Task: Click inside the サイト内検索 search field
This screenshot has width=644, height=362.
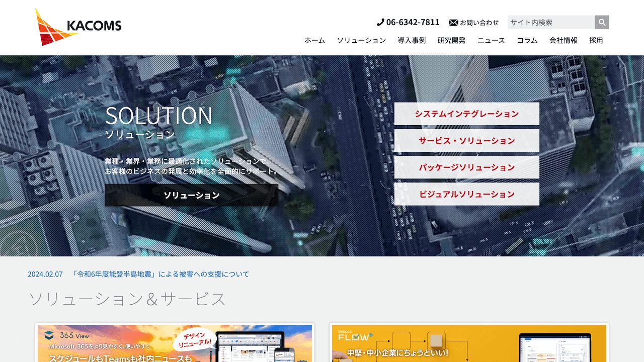Action: 548,22
